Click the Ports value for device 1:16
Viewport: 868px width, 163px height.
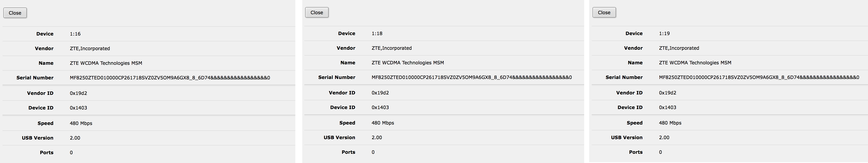point(72,153)
